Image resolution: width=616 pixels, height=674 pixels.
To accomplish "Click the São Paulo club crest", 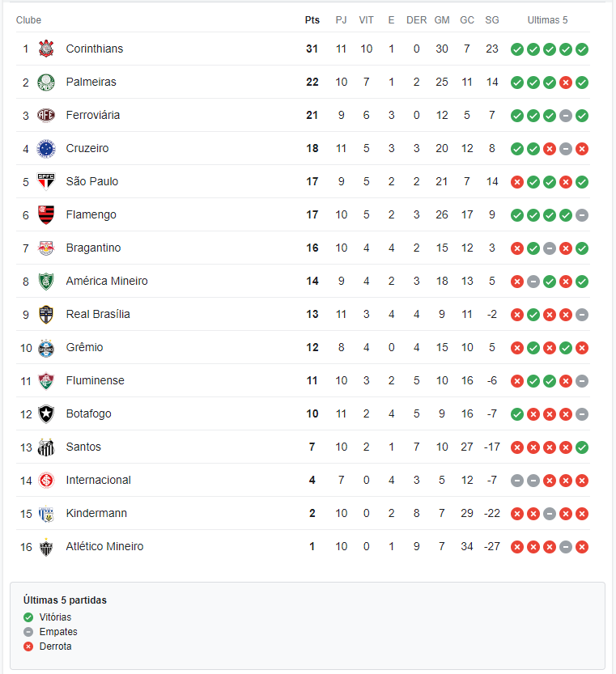I will 46,181.
